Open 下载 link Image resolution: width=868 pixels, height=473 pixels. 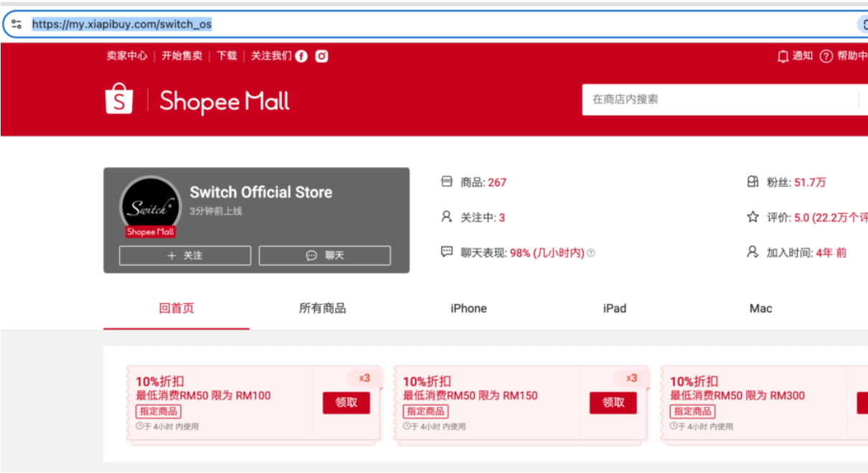(227, 56)
